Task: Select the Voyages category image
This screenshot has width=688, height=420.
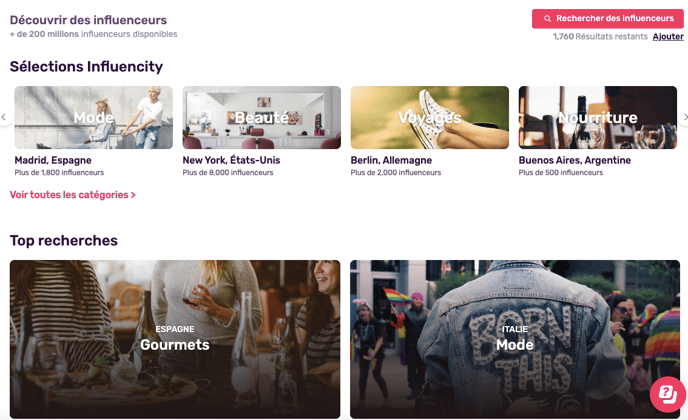Action: pyautogui.click(x=430, y=117)
